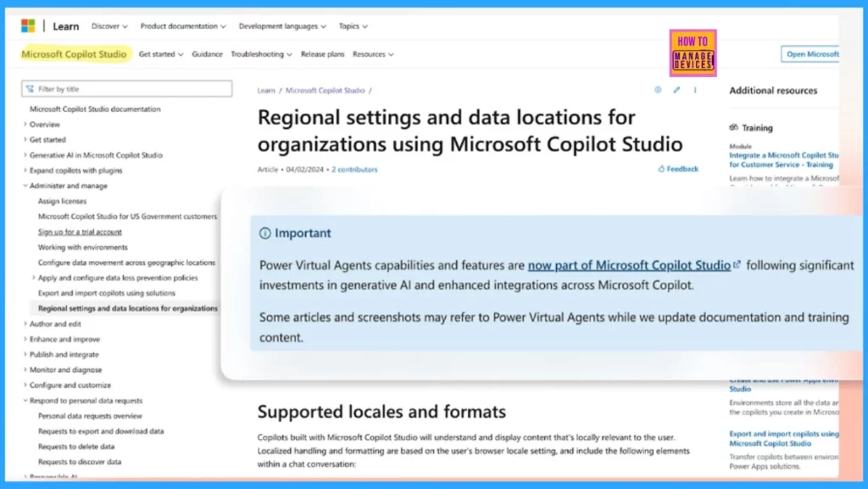The image size is (868, 489).
Task: Follow now part of Microsoft Copilot Studio link
Action: [629, 265]
